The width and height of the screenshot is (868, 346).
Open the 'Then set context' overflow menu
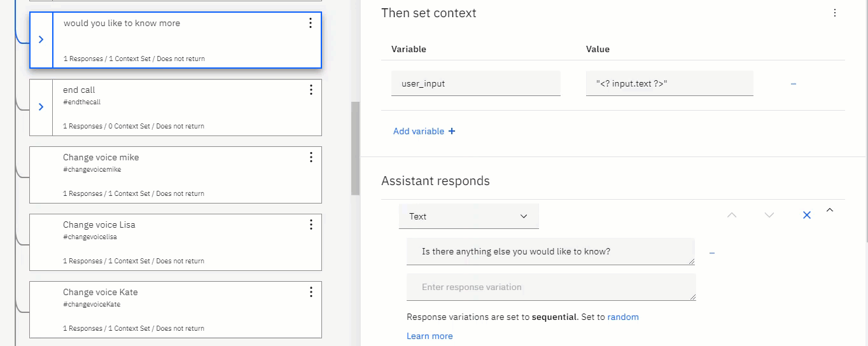(835, 13)
